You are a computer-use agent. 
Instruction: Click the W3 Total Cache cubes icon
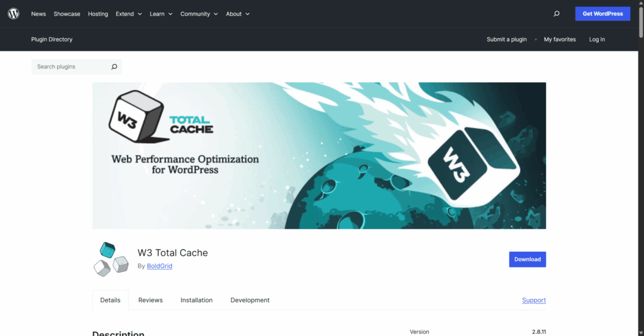pyautogui.click(x=111, y=259)
